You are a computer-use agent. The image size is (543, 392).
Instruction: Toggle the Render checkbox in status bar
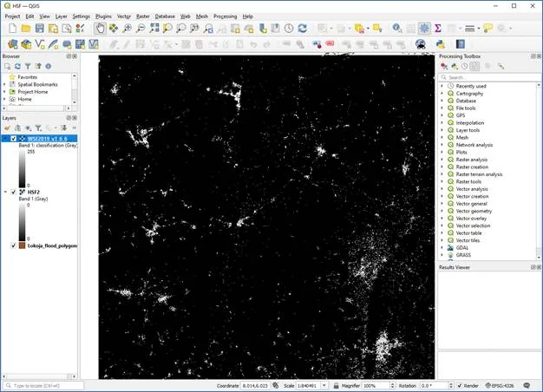tap(460, 385)
